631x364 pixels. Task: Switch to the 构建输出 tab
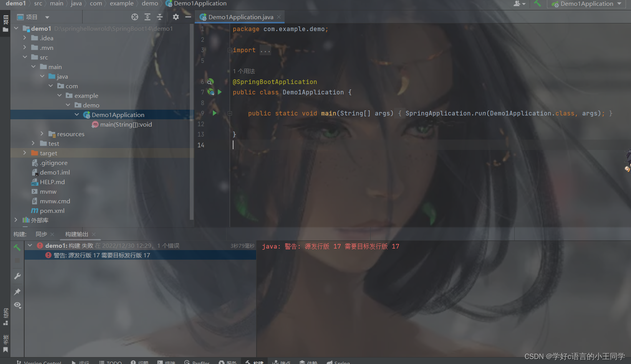76,234
